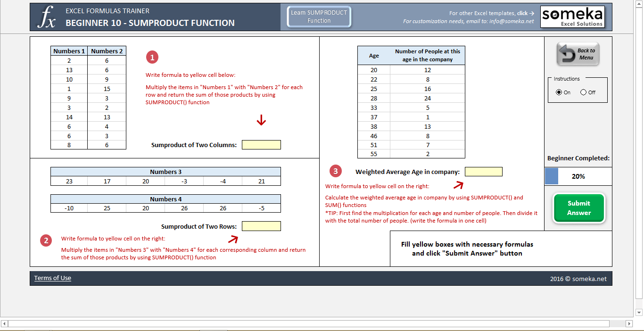Click the Age column header
644x331 pixels.
coord(374,56)
